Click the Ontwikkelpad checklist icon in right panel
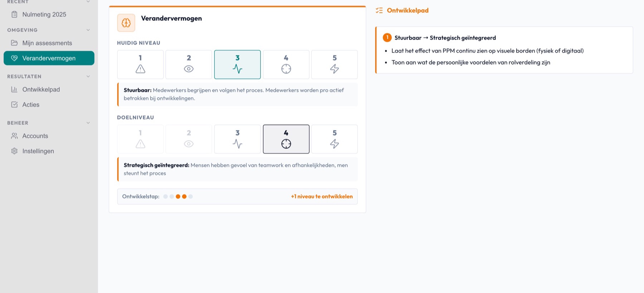Screen dimensions: 644x293 (379, 11)
